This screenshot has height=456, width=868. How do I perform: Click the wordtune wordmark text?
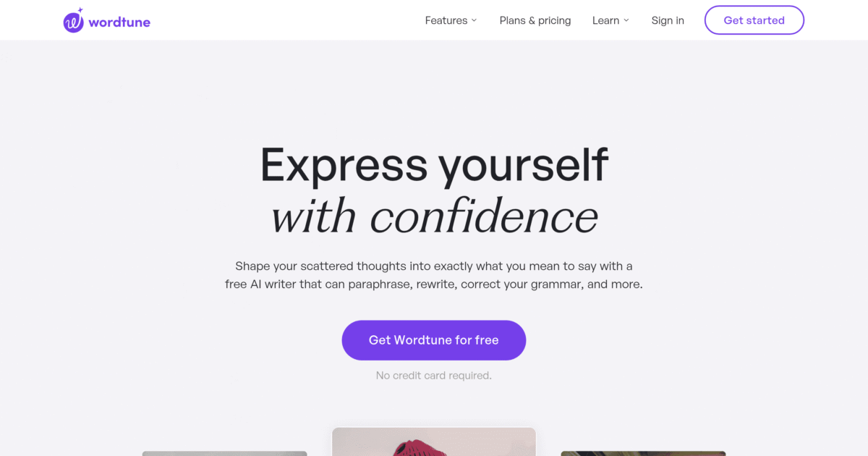119,22
